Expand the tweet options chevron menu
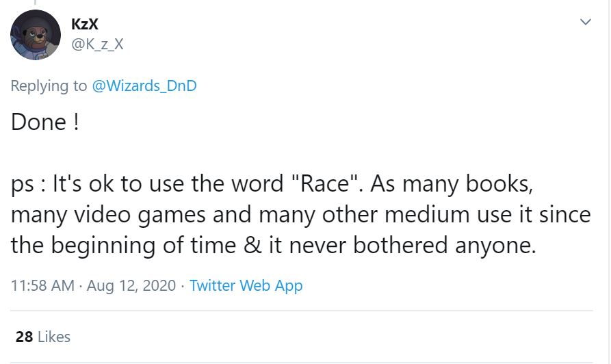 click(585, 23)
